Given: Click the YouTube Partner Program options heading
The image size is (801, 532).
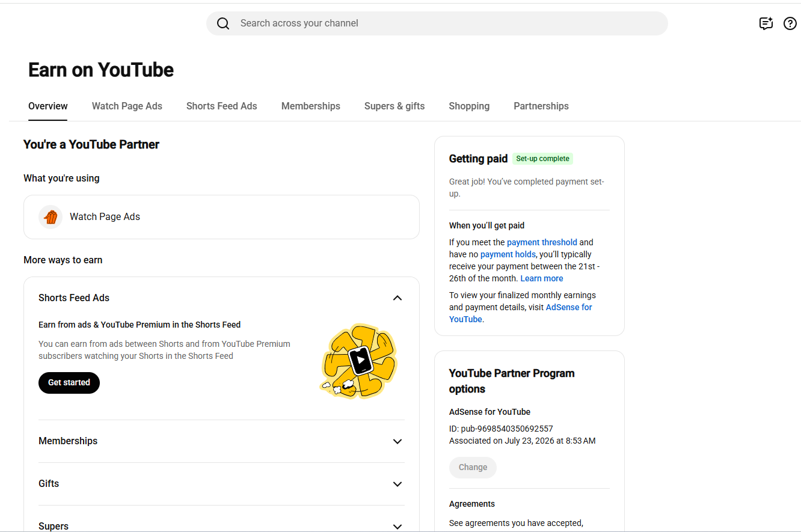Looking at the screenshot, I should click(512, 381).
